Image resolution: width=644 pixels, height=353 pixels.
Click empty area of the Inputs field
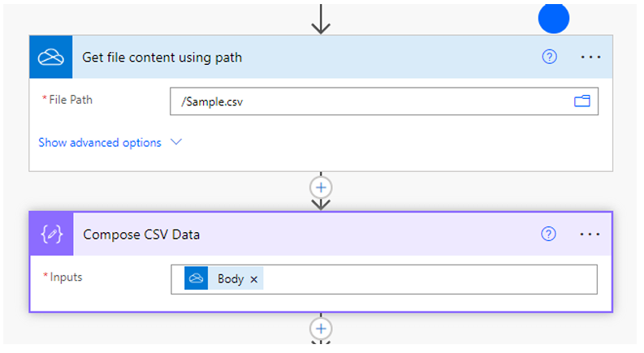coord(429,279)
